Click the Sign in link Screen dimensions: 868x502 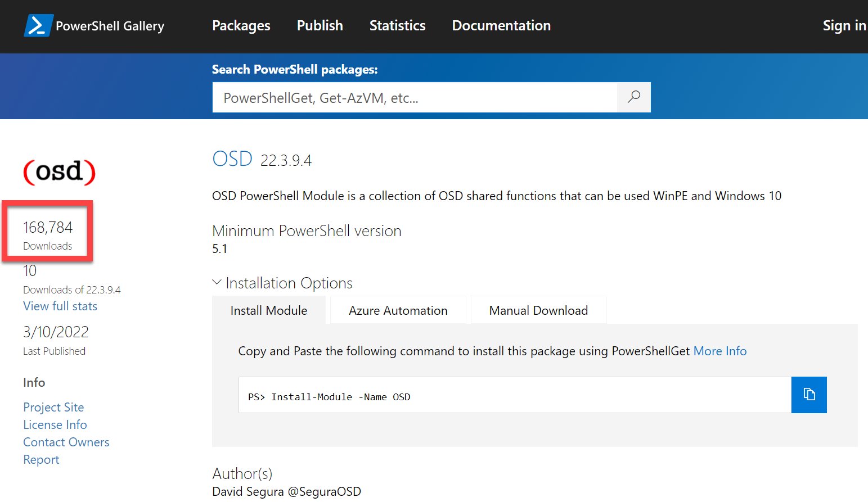pos(844,25)
